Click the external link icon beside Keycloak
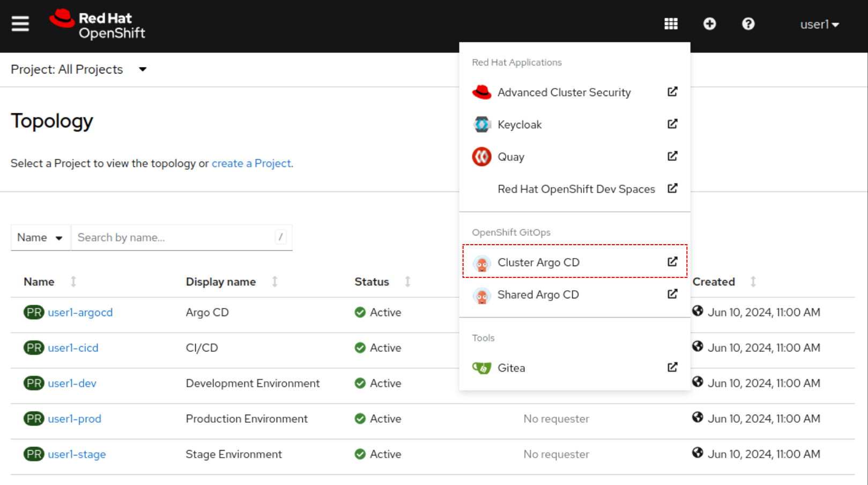 [672, 124]
